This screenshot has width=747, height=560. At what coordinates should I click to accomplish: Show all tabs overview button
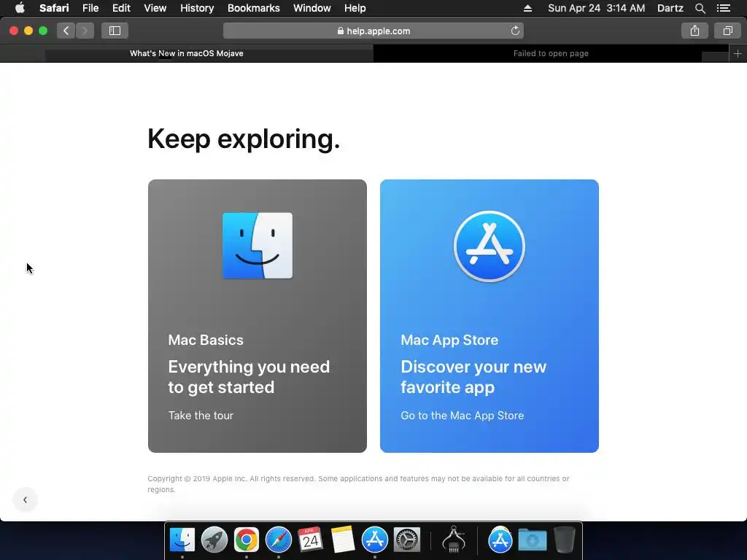[x=727, y=31]
